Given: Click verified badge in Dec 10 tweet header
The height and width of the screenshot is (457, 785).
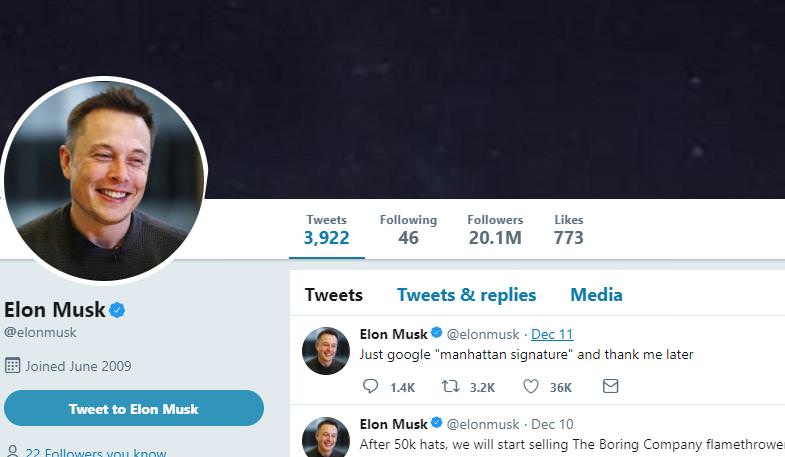Looking at the screenshot, I should [x=437, y=422].
